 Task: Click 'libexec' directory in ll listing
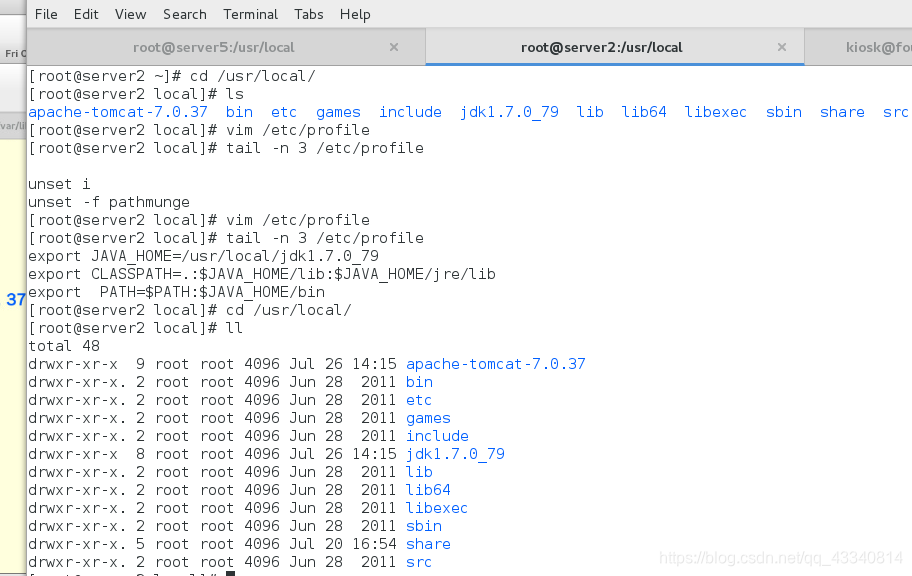[437, 508]
